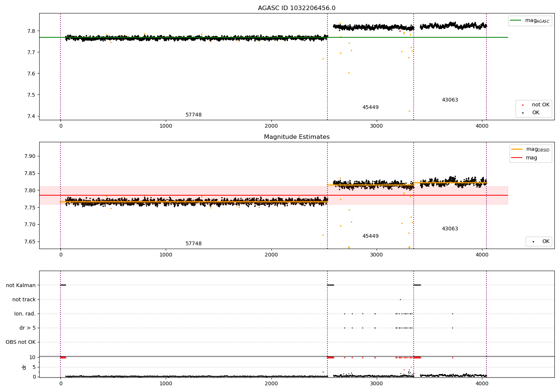This screenshot has height=392, width=560.
Task: Click the 7.75 y-tick on Magnitude Estimates plot
Action: [x=29, y=208]
